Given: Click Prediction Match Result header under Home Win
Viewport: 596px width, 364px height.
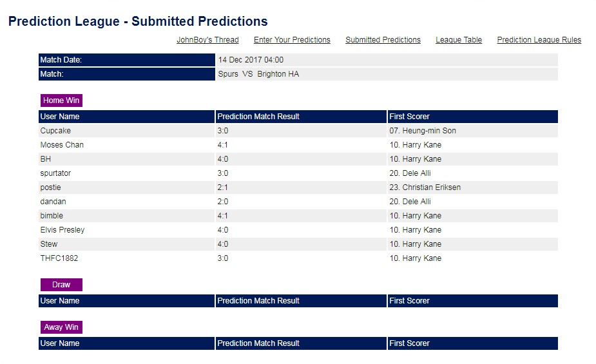Looking at the screenshot, I should pos(301,117).
